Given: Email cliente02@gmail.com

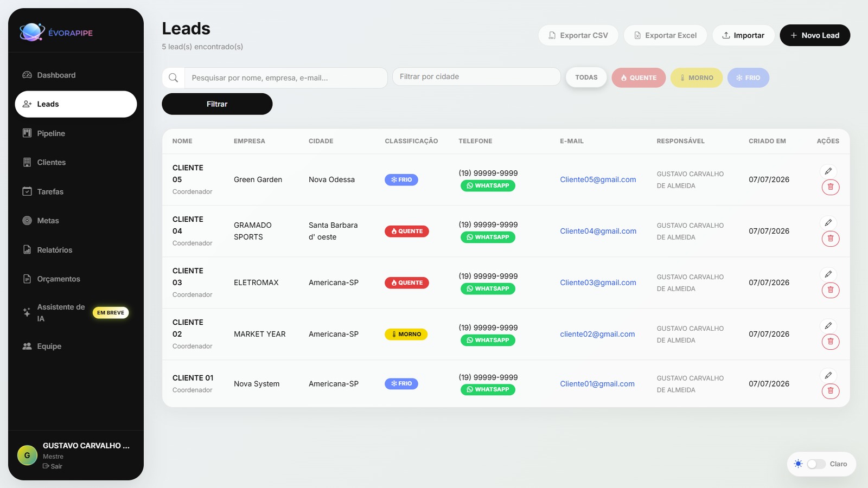Looking at the screenshot, I should point(597,334).
